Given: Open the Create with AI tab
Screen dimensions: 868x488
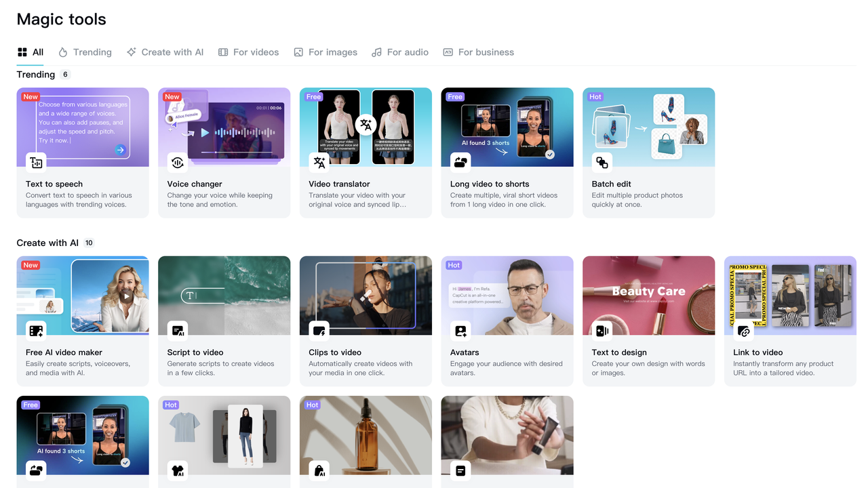Looking at the screenshot, I should pyautogui.click(x=165, y=52).
